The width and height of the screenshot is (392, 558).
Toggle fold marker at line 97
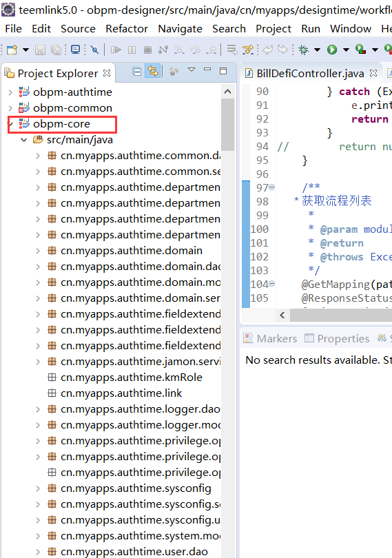pos(271,187)
